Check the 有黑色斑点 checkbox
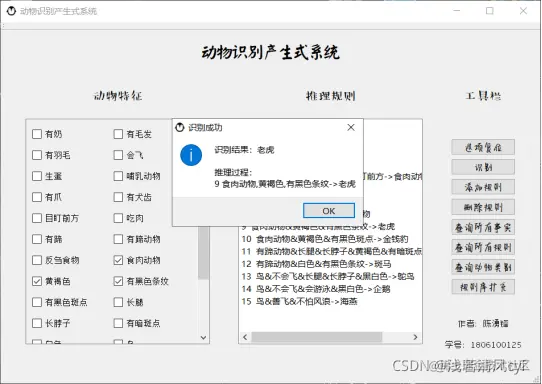 click(37, 302)
